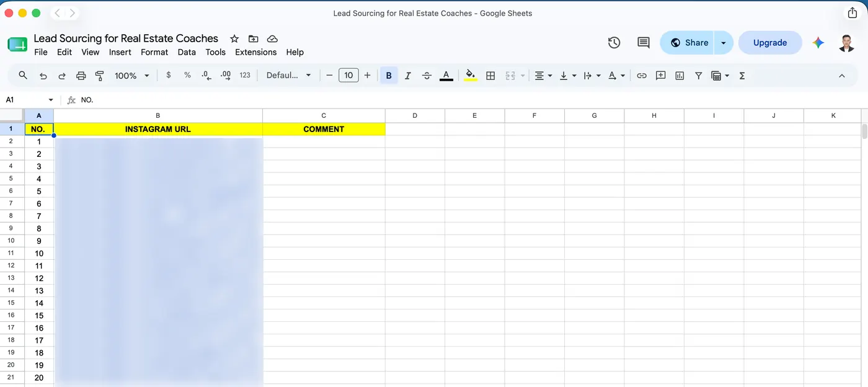Open the Help menu
Viewport: 868px width, 387px height.
[295, 52]
